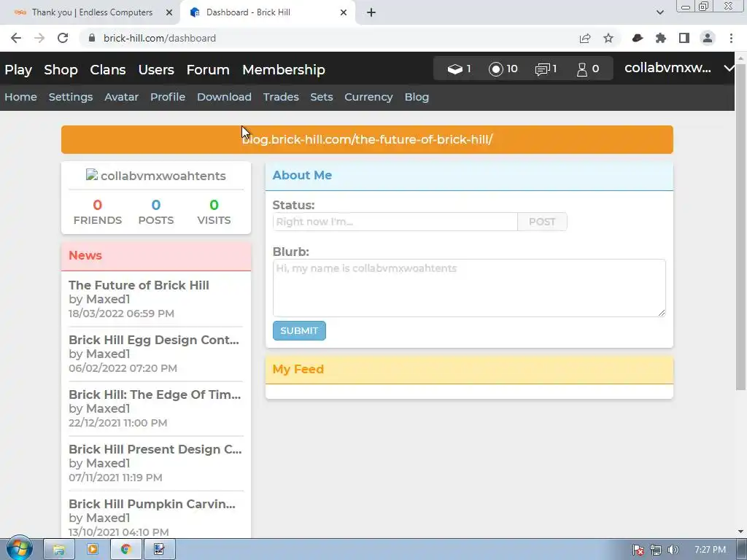Bookmark this page with the star icon
The height and width of the screenshot is (560, 747).
pos(608,38)
